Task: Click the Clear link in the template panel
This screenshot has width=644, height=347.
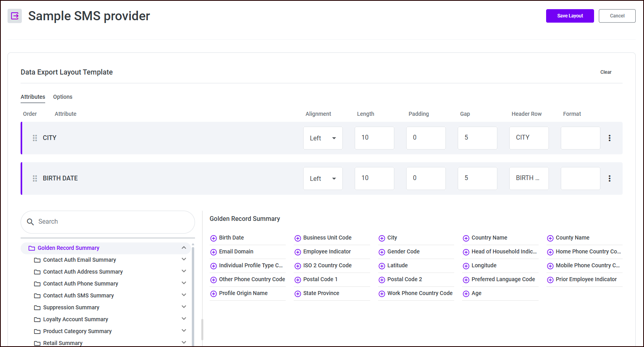Action: [606, 72]
